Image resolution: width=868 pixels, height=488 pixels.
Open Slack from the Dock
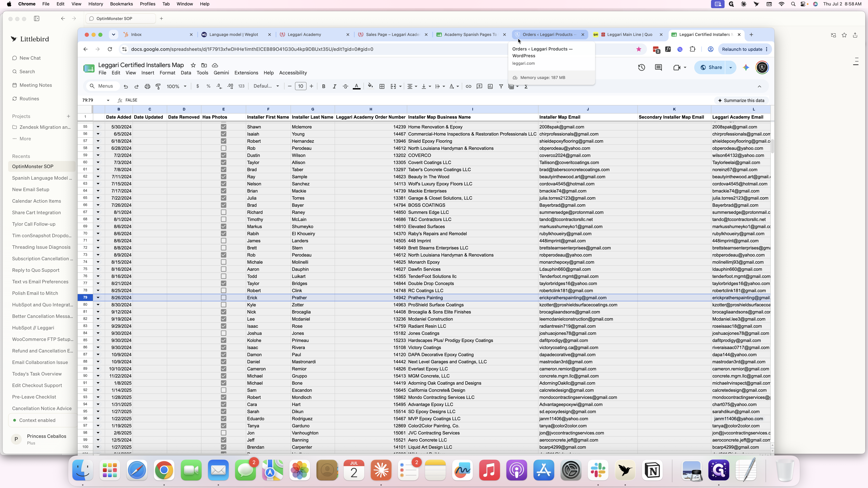tap(598, 470)
